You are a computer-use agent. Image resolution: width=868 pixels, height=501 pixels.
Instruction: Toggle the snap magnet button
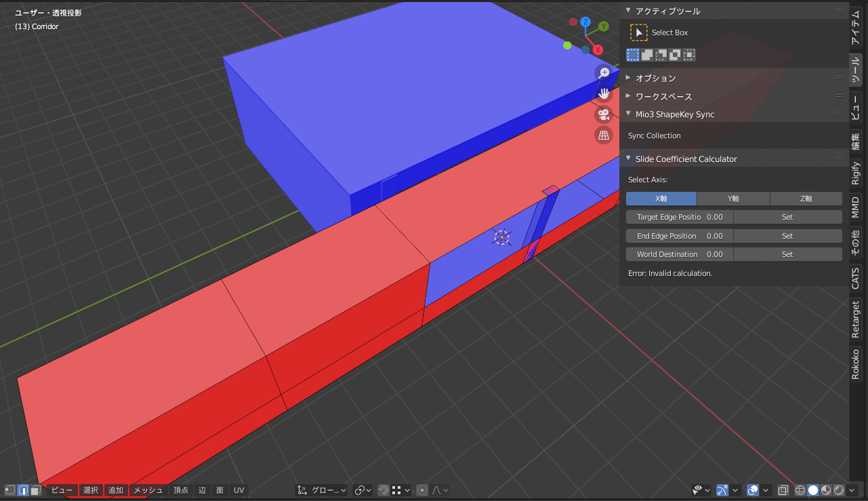click(384, 490)
